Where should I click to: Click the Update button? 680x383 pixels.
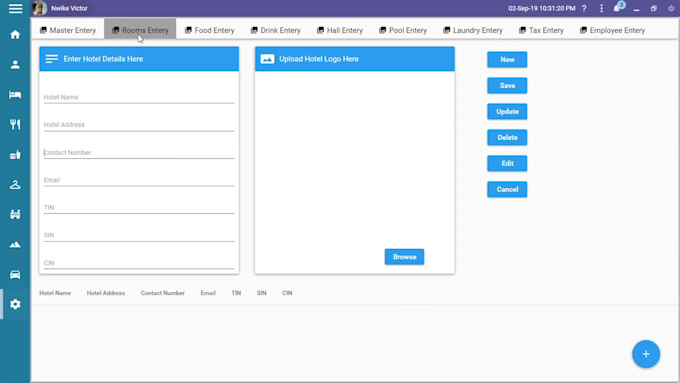click(507, 111)
